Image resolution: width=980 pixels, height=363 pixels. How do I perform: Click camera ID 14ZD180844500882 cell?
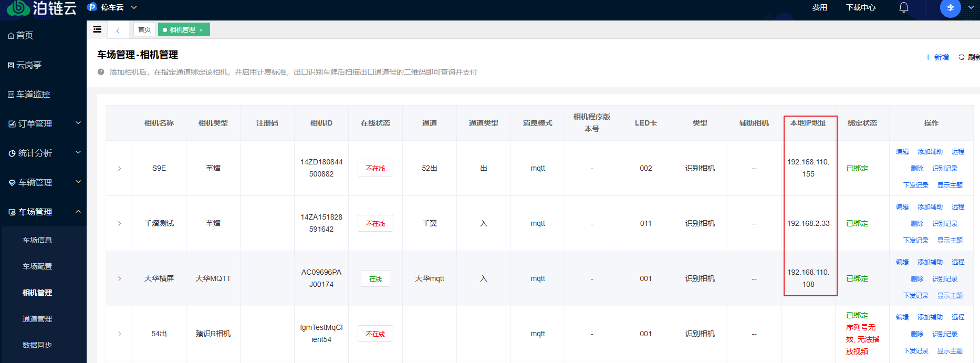(321, 168)
